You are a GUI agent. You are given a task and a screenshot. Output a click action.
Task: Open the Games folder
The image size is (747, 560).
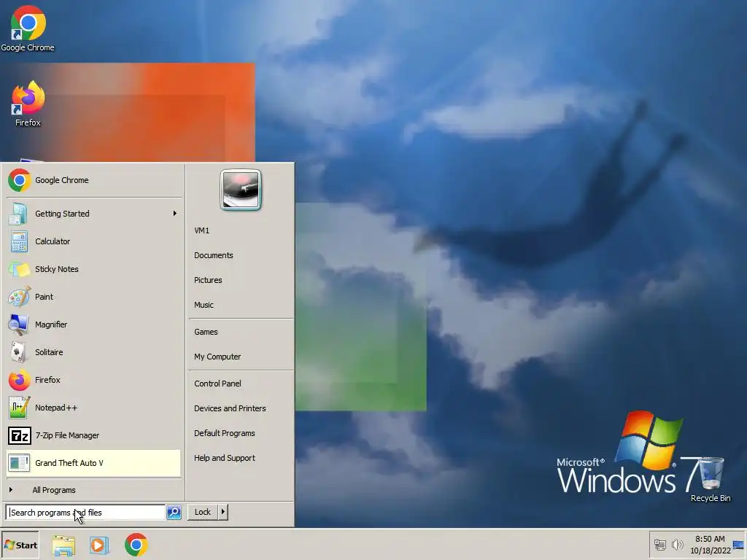click(x=206, y=332)
